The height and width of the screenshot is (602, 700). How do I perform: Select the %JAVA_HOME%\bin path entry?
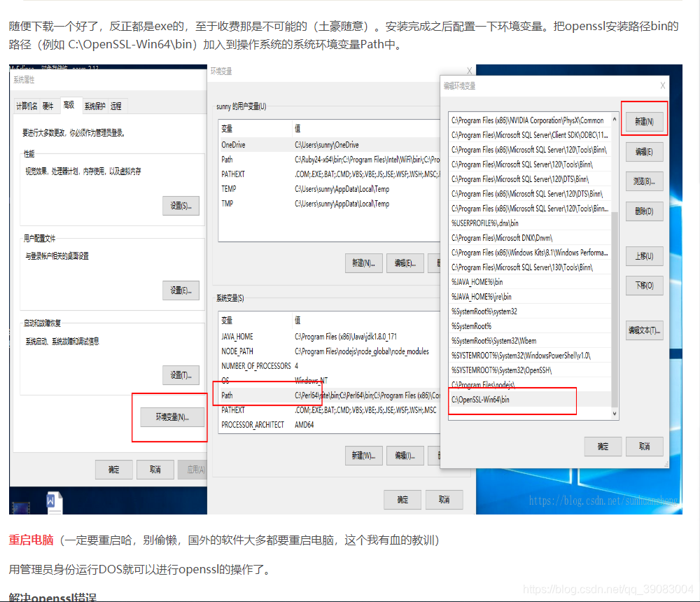point(490,281)
